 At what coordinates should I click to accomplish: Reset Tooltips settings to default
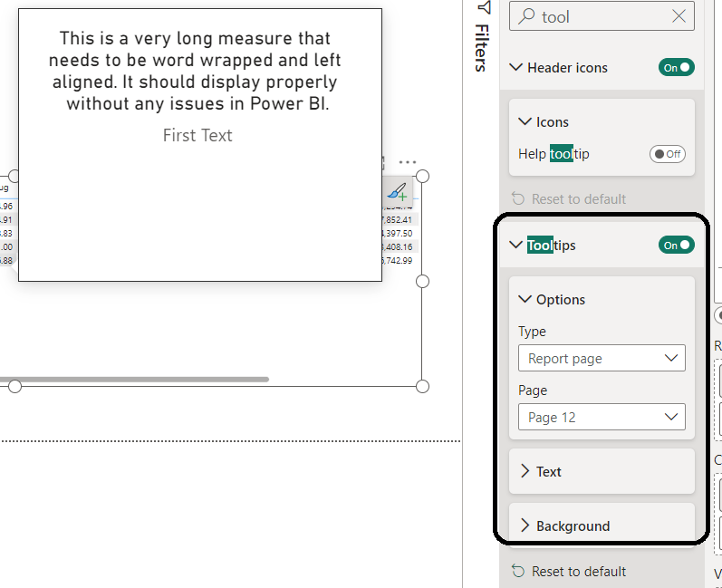pos(569,572)
